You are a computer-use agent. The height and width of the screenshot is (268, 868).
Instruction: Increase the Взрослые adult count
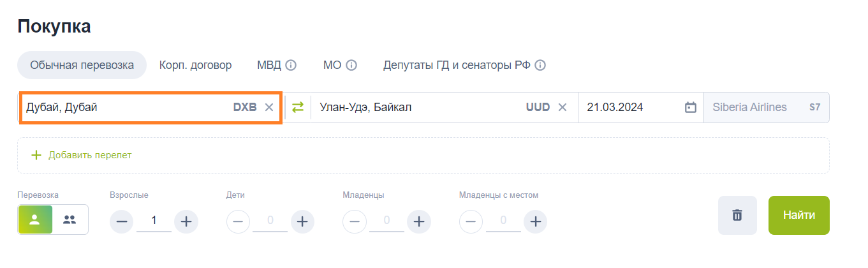[186, 221]
